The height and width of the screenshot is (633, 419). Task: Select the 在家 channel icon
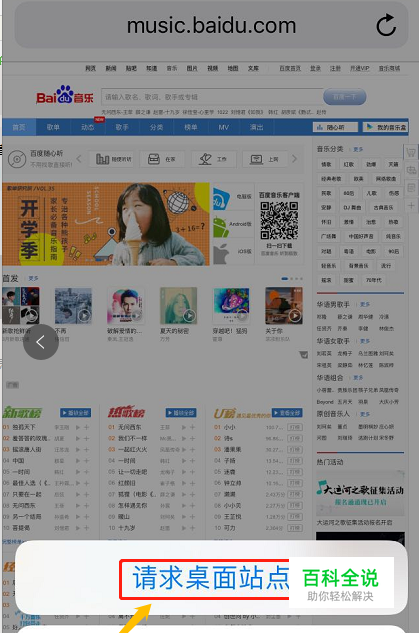(x=162, y=159)
